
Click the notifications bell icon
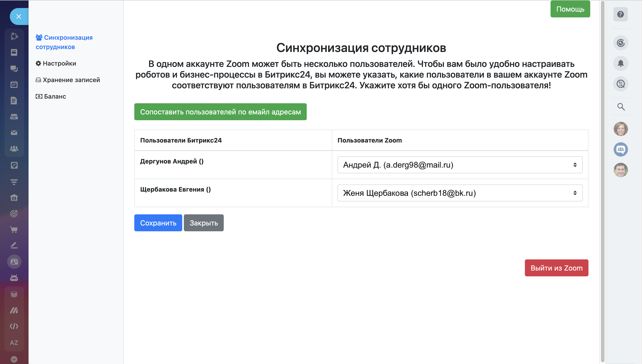(x=621, y=63)
